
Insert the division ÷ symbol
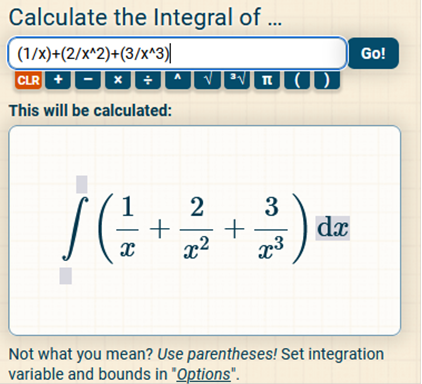(x=148, y=80)
